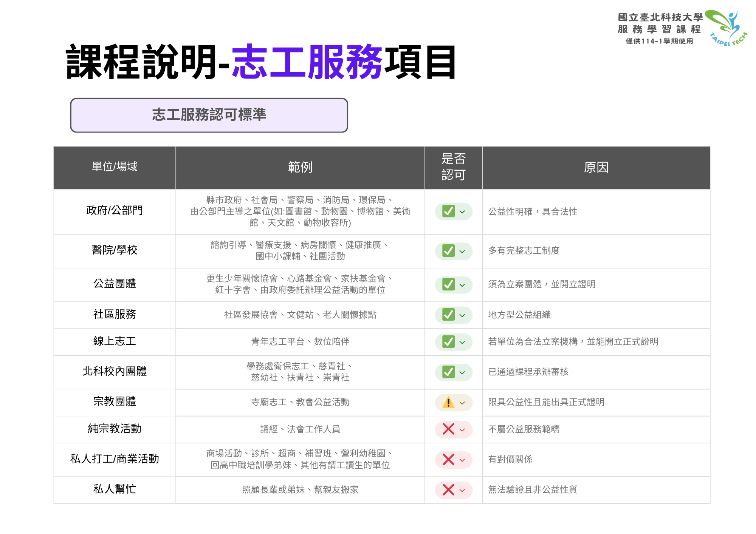Click 有對價關係 reason text
The width and height of the screenshot is (756, 534).
tap(510, 460)
